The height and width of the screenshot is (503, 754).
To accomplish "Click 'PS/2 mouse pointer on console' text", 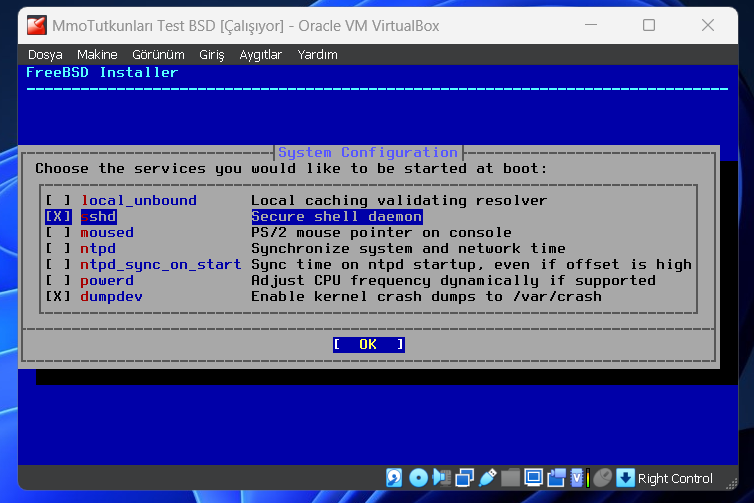I will click(x=381, y=232).
